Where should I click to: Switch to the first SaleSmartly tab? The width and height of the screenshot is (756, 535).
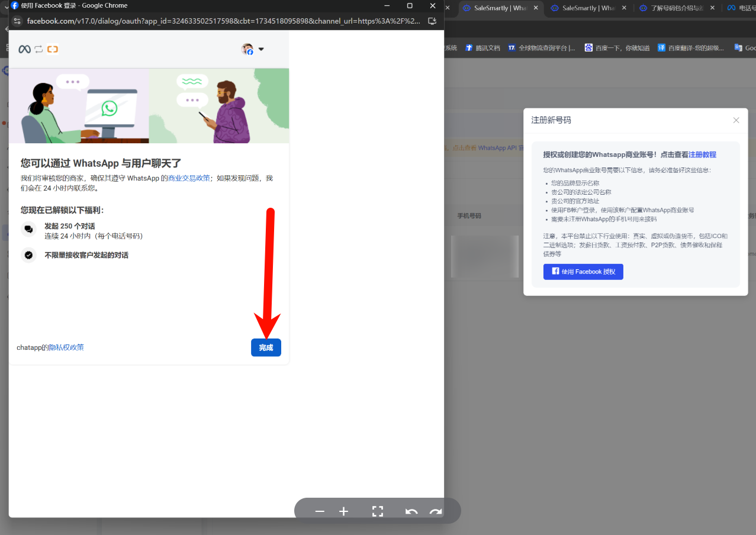coord(499,8)
